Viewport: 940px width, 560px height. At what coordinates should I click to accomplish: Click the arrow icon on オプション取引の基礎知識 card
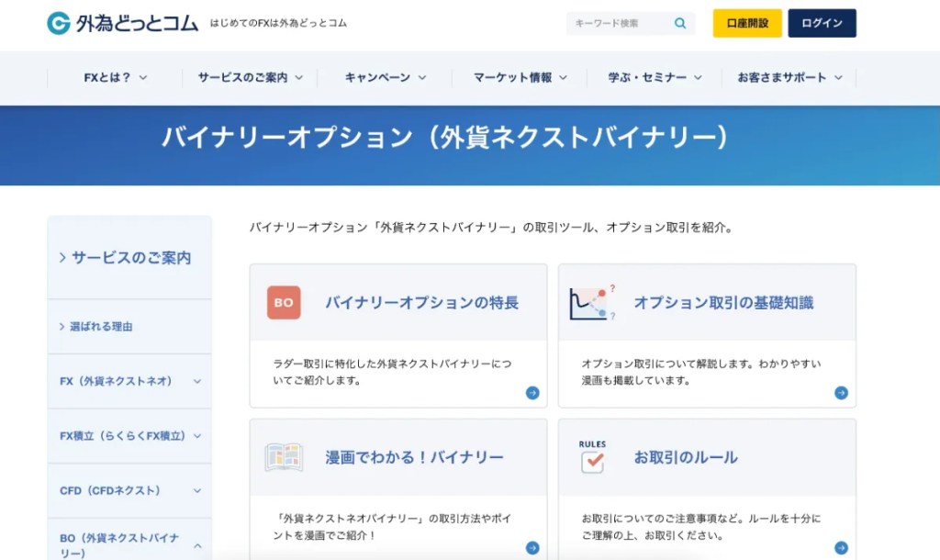[x=841, y=392]
